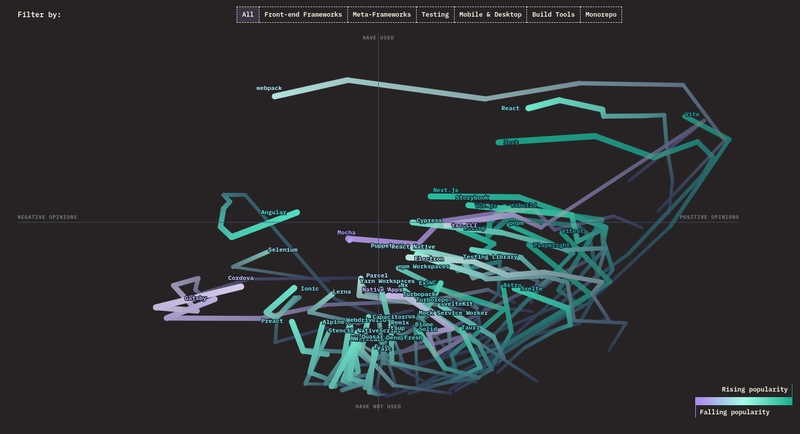
Task: Click the Vitest label
Action: point(572,231)
